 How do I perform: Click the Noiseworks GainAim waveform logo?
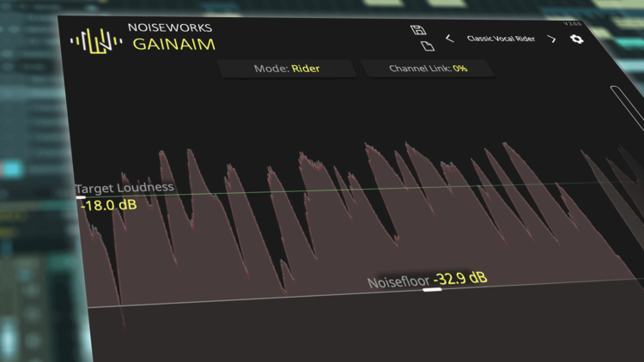click(x=96, y=40)
